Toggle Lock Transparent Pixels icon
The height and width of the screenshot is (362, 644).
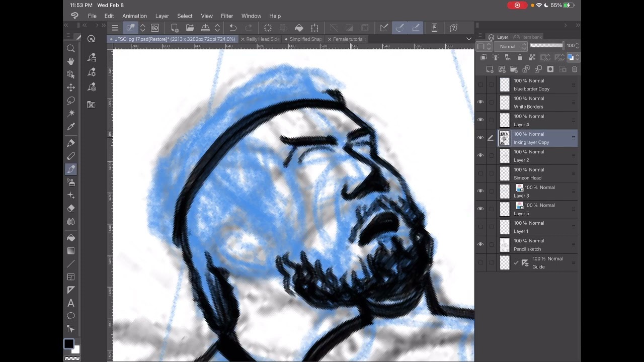pos(532,58)
